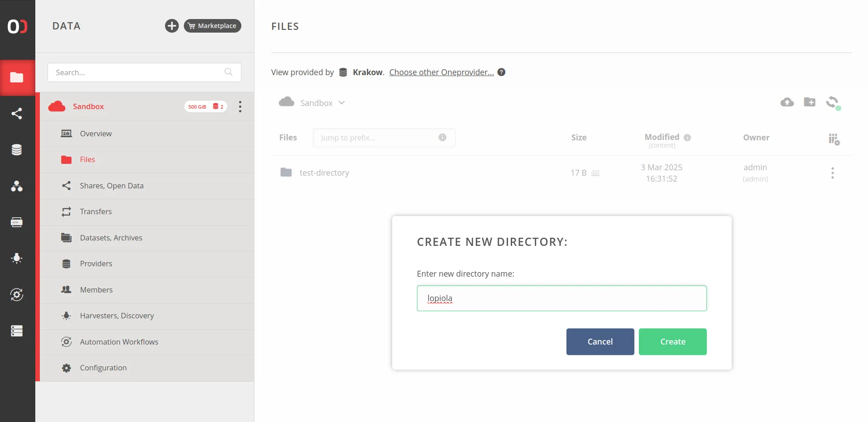The image size is (868, 422).
Task: Switch to the Files tab in sidebar
Action: (x=86, y=159)
